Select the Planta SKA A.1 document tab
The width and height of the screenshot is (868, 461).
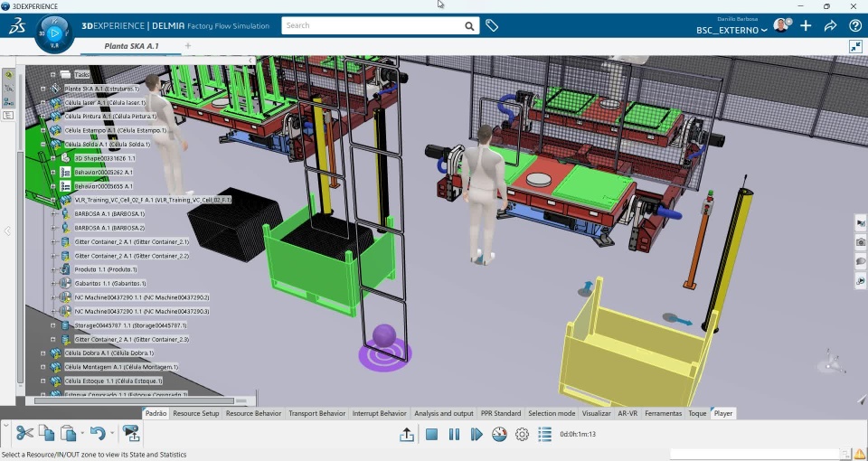131,46
